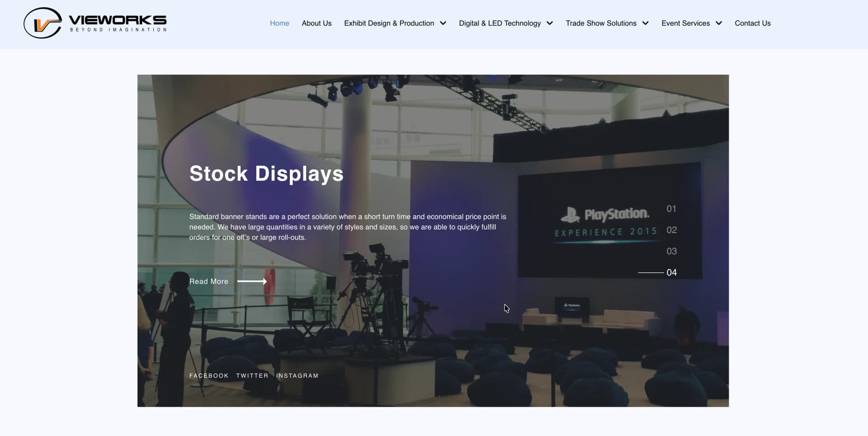Jump to slide 01
Screen dimensions: 868x436
point(671,209)
